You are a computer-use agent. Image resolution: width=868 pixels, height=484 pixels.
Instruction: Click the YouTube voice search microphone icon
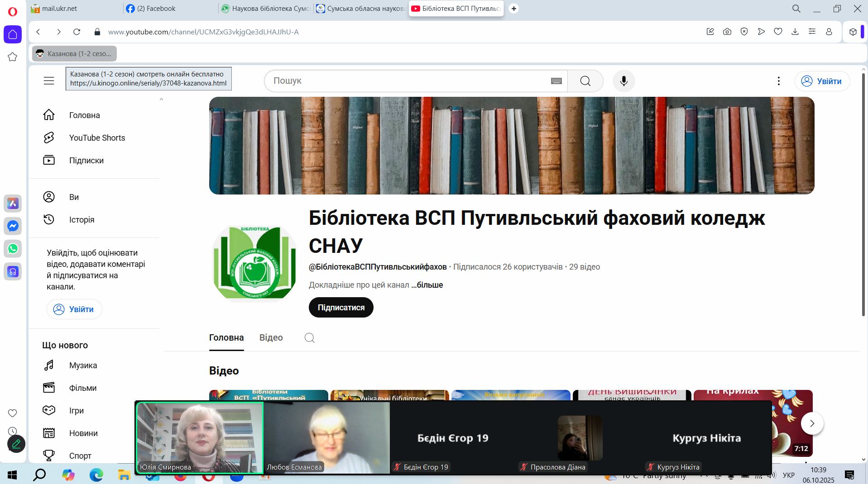[623, 81]
